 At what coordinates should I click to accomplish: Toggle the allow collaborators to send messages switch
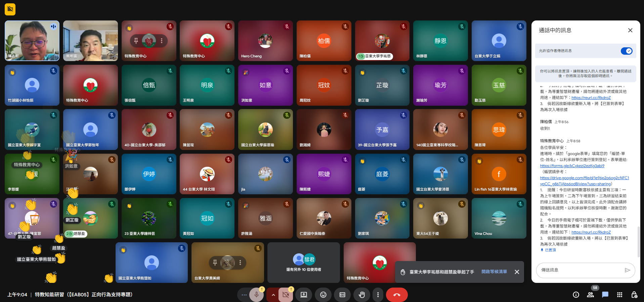pyautogui.click(x=626, y=51)
